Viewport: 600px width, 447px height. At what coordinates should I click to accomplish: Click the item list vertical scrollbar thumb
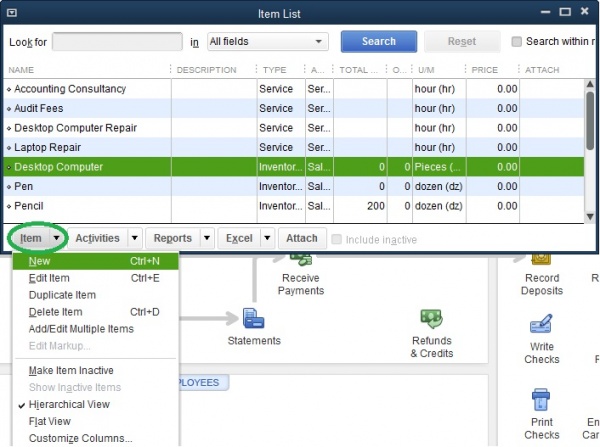pos(590,120)
